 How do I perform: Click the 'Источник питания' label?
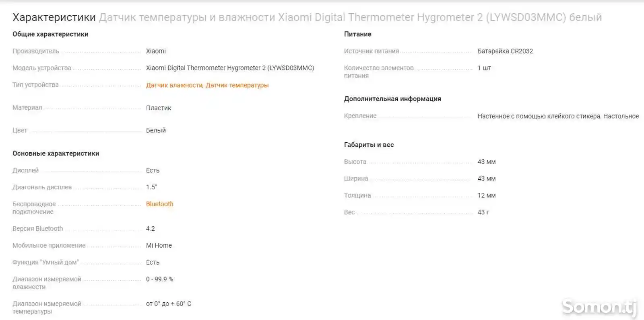(372, 51)
